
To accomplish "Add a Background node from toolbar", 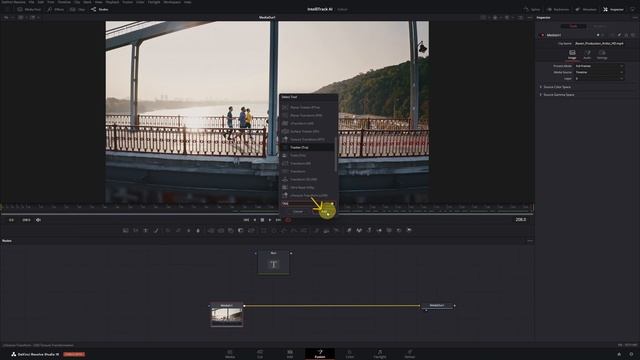I will 126,231.
